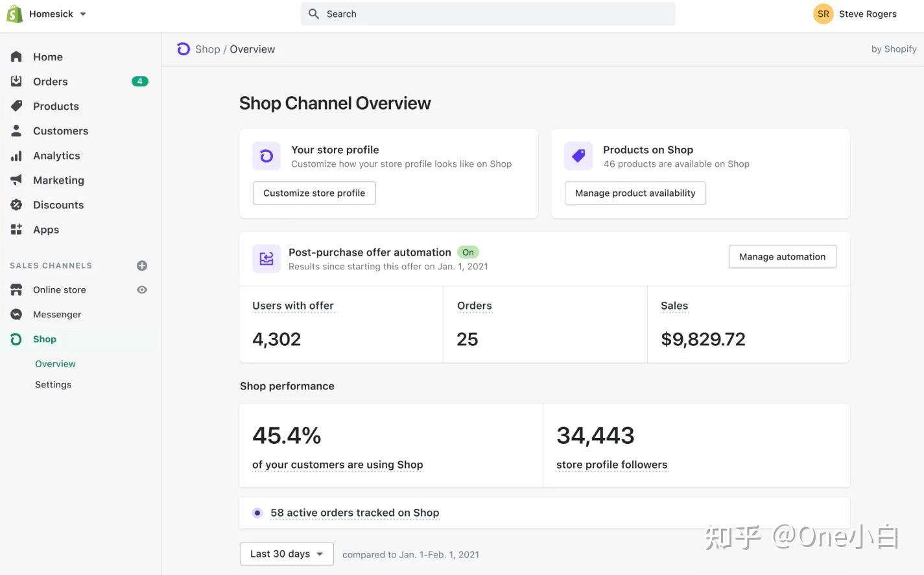
Task: Click the Search field
Action: pyautogui.click(x=487, y=13)
